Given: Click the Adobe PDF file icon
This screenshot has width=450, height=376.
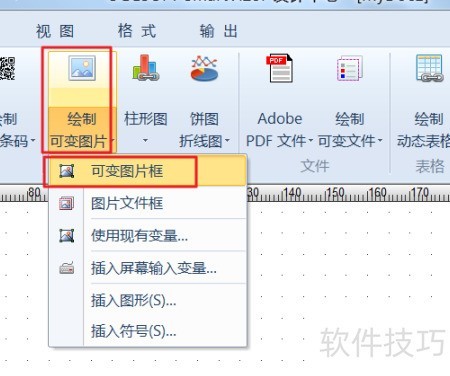Looking at the screenshot, I should click(x=280, y=68).
